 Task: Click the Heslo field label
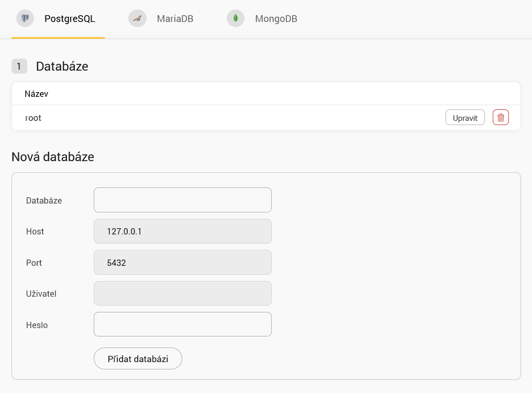coord(37,325)
